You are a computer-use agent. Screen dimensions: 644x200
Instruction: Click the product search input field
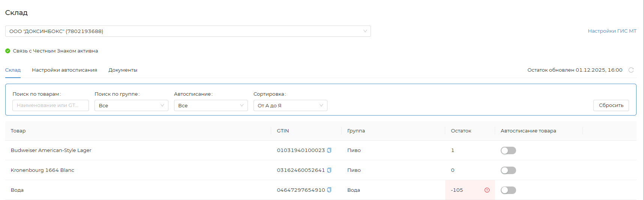click(50, 105)
